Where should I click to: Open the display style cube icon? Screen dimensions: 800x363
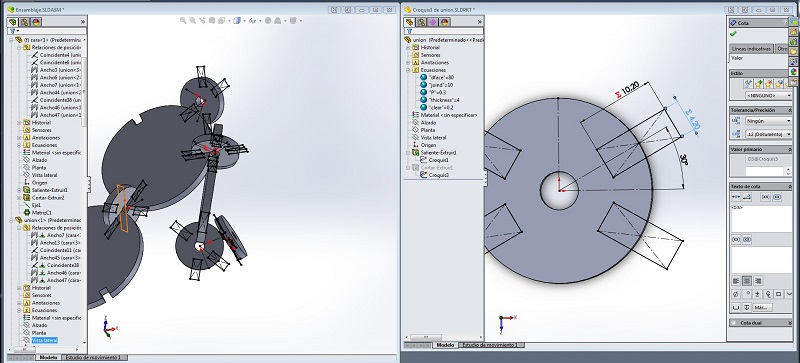(x=237, y=20)
